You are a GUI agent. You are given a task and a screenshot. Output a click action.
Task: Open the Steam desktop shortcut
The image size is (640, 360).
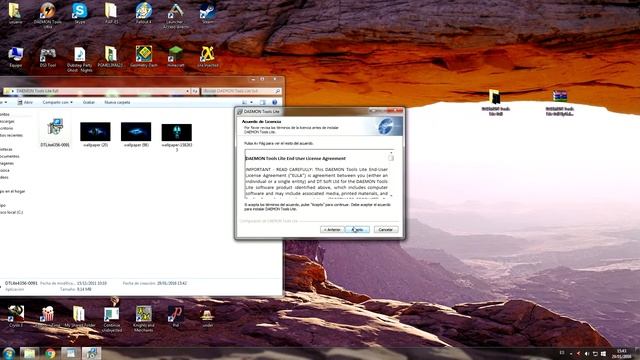[x=208, y=13]
